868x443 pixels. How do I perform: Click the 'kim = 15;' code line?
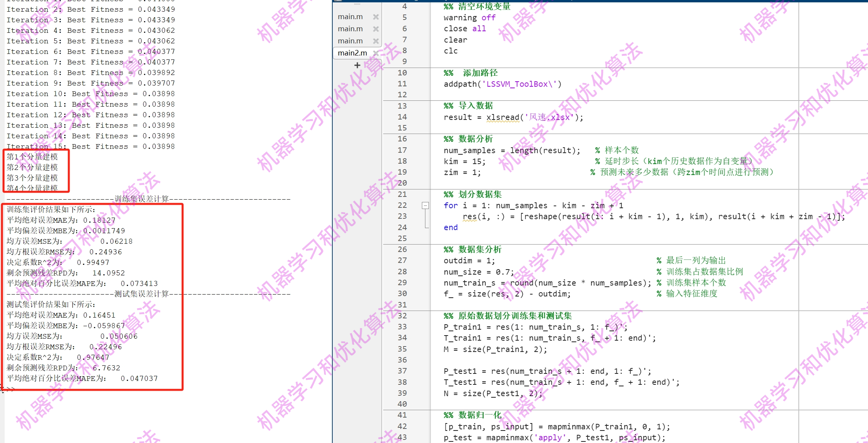464,161
